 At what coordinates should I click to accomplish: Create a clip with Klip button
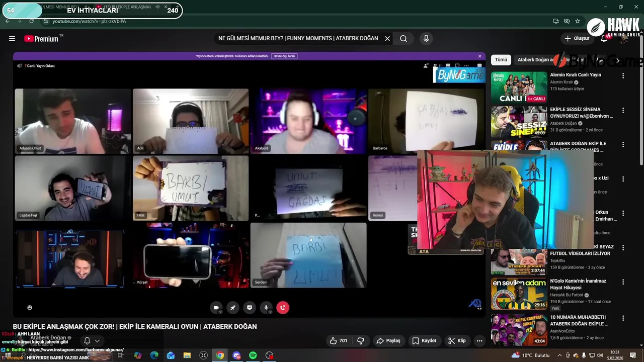[457, 341]
